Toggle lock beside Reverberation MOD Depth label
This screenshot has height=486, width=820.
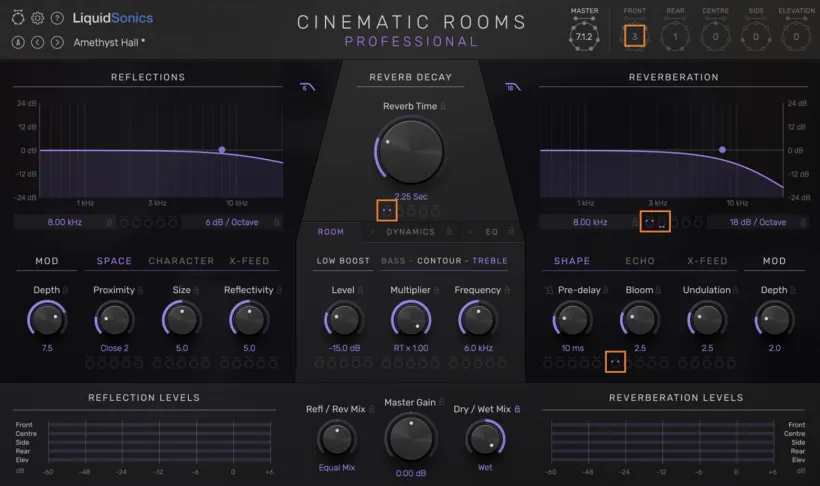coord(793,290)
